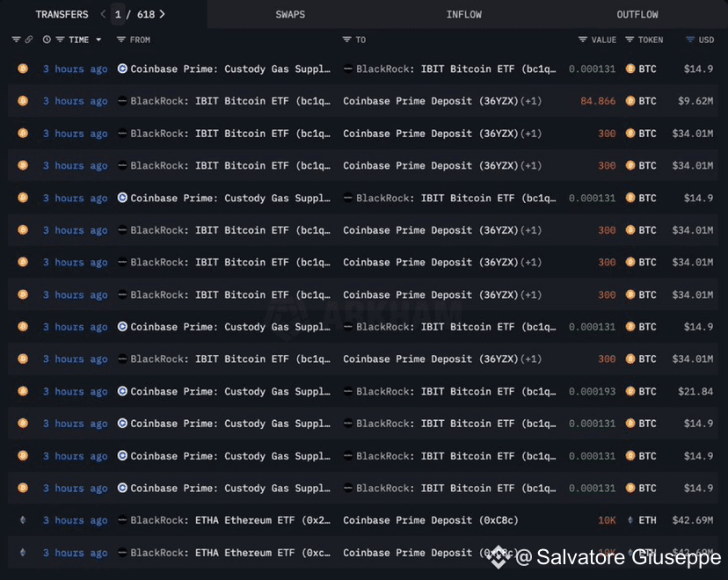Screen dimensions: 728x580
Task: Go to the previous transfers page chevron
Action: pyautogui.click(x=103, y=14)
